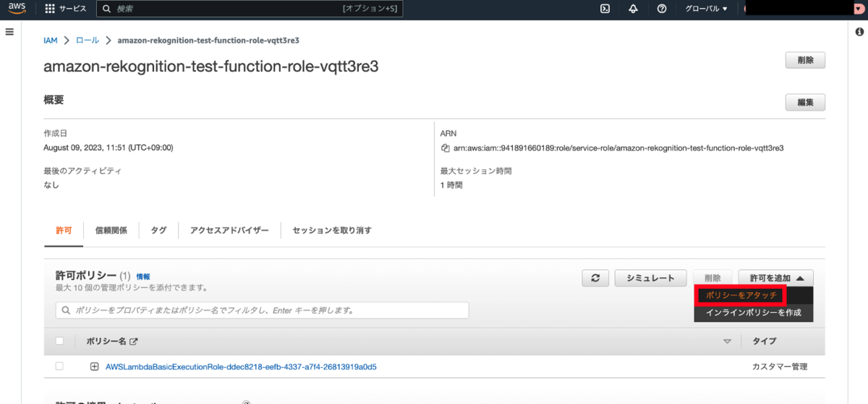Viewport: 868px width, 404px height.
Task: Switch to the セッションを取り消す tab
Action: pos(332,230)
